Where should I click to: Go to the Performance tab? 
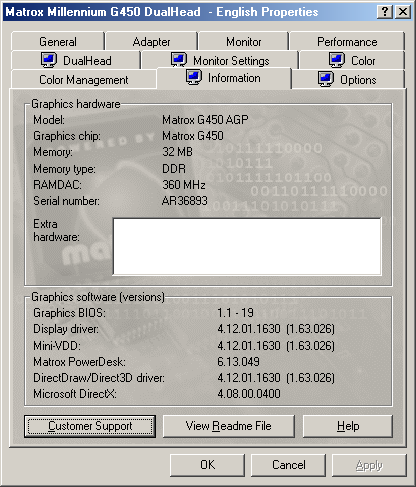(x=347, y=42)
